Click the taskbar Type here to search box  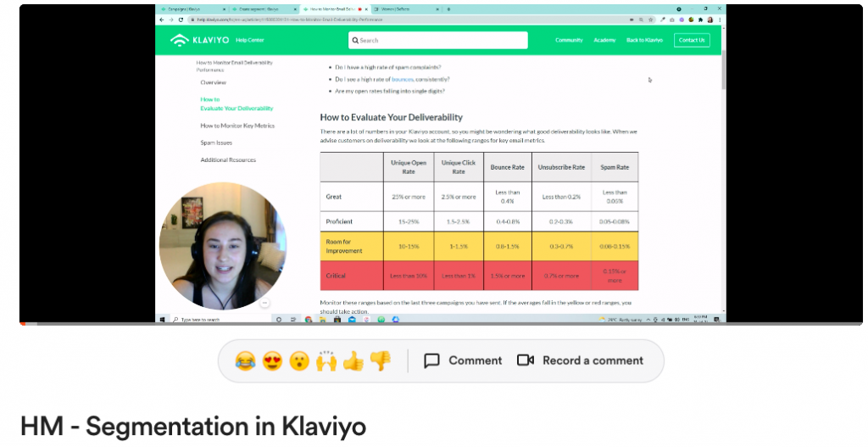click(x=220, y=320)
